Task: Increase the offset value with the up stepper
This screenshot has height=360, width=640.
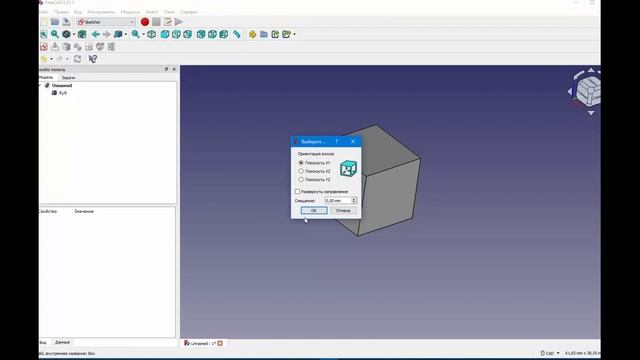Action: point(354,199)
